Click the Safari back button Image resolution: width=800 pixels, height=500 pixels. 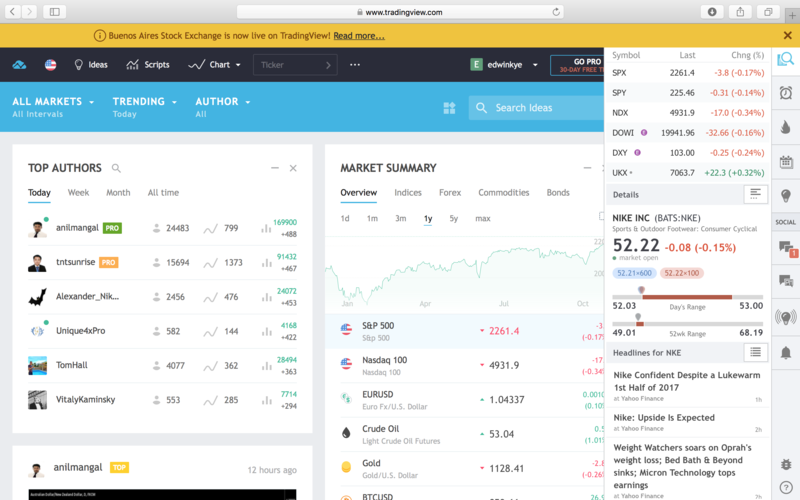pos(13,12)
